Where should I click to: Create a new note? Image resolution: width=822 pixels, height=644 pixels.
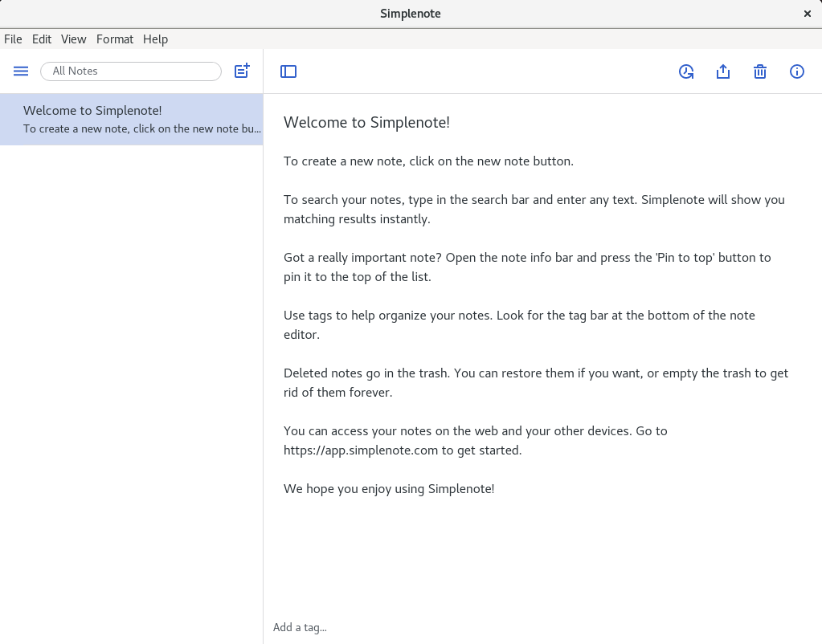click(x=242, y=71)
